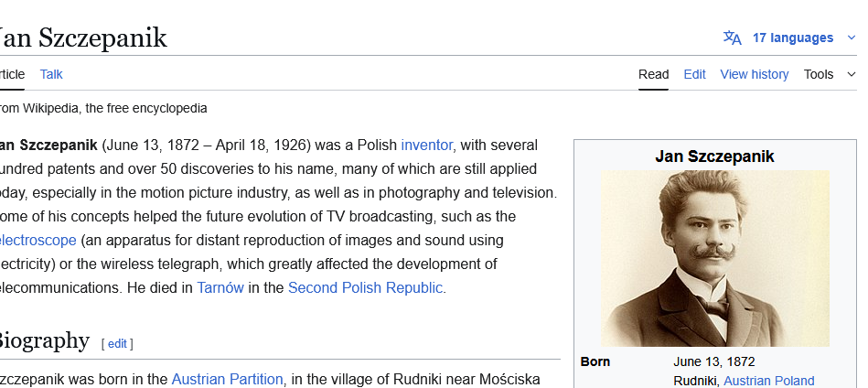This screenshot has width=868, height=388.
Task: Click the bold name Jan Szczepanik in the intro
Action: point(48,145)
